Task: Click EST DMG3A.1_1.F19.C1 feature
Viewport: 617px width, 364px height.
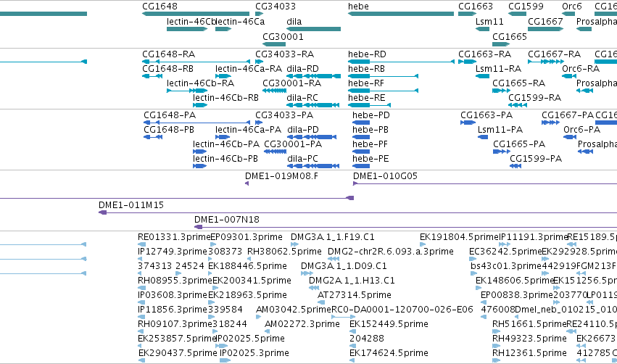Action: (295, 244)
